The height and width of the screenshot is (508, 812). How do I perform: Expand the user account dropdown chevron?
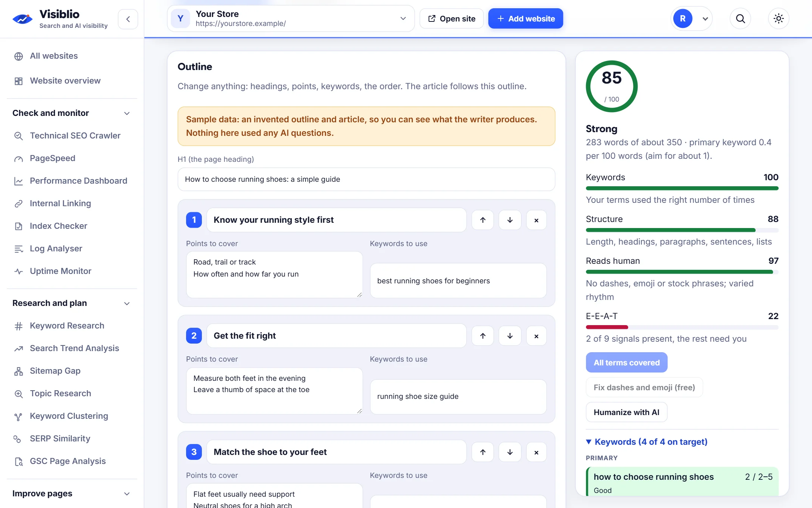pos(705,19)
